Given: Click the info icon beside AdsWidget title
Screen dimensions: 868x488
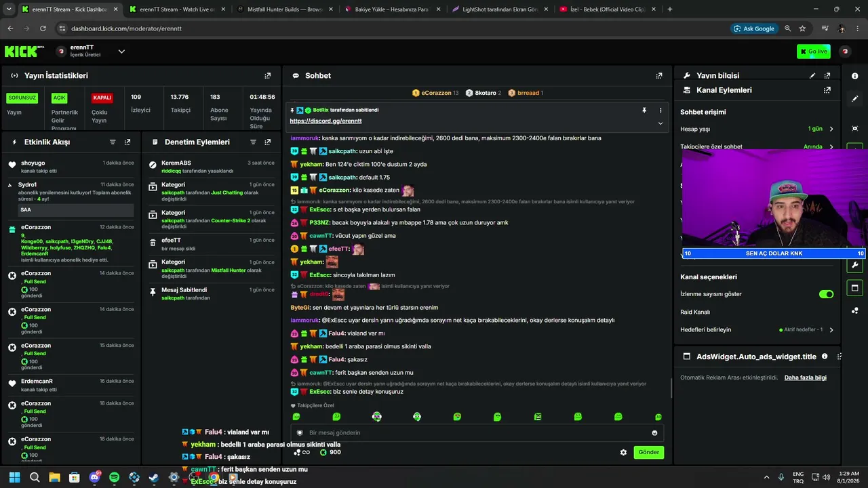Looking at the screenshot, I should [825, 357].
